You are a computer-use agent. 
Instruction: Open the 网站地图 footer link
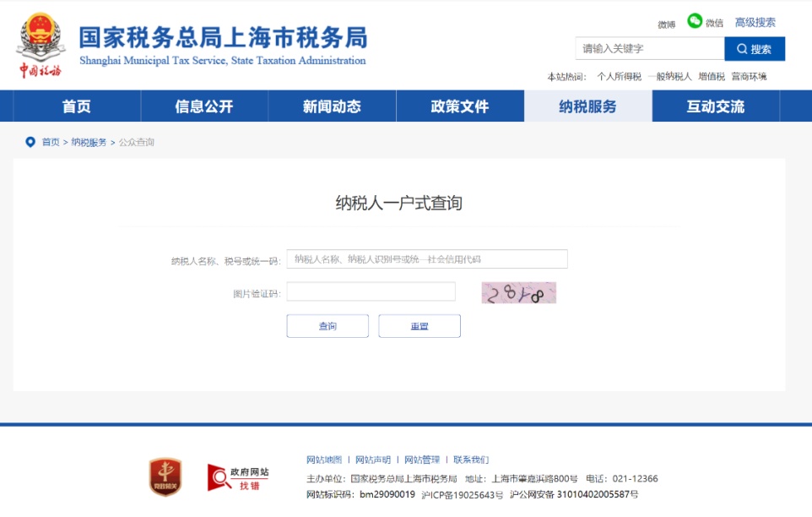point(324,460)
